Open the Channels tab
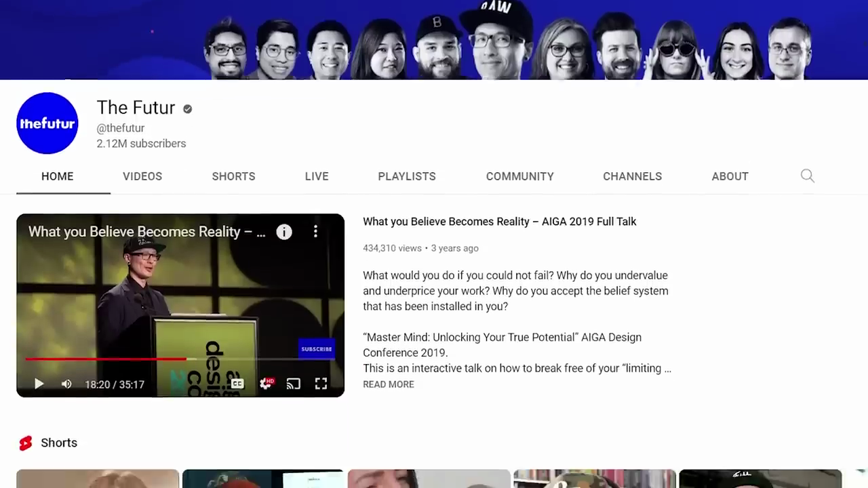 pos(633,176)
